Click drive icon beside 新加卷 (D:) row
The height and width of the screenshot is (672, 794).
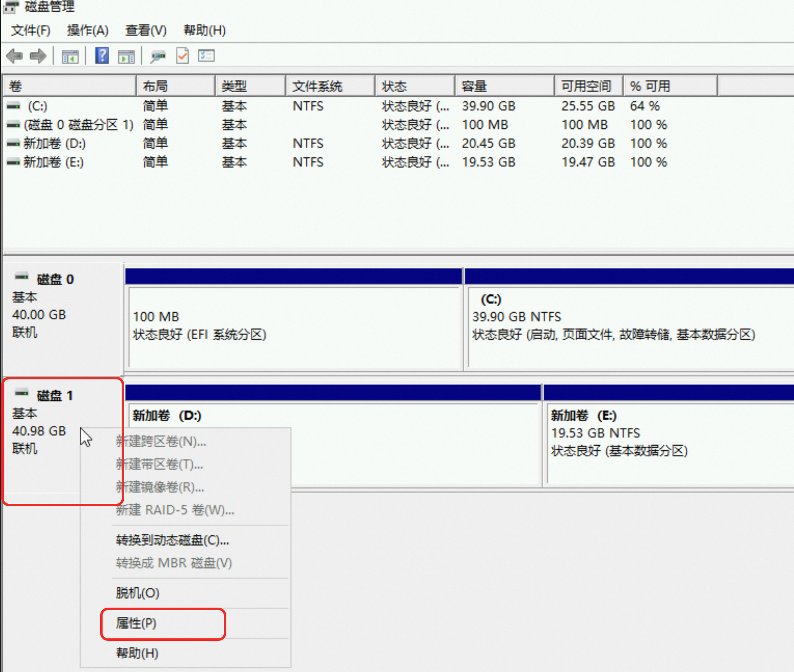(x=13, y=143)
